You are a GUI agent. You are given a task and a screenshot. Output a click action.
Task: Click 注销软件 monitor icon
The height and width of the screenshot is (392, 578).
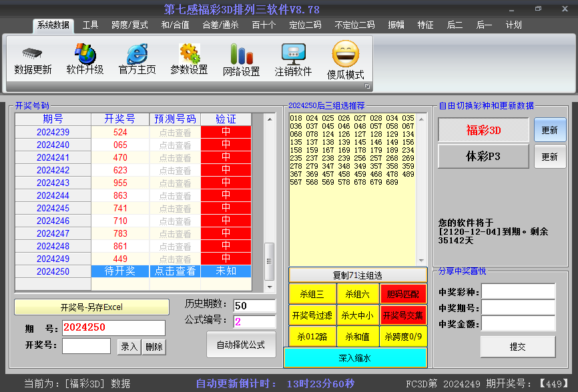click(294, 54)
